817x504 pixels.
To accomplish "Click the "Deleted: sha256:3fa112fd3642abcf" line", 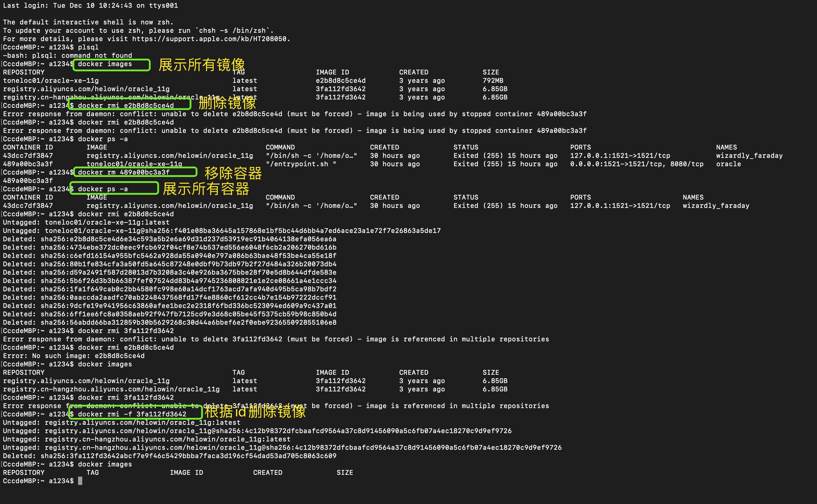I will point(170,456).
